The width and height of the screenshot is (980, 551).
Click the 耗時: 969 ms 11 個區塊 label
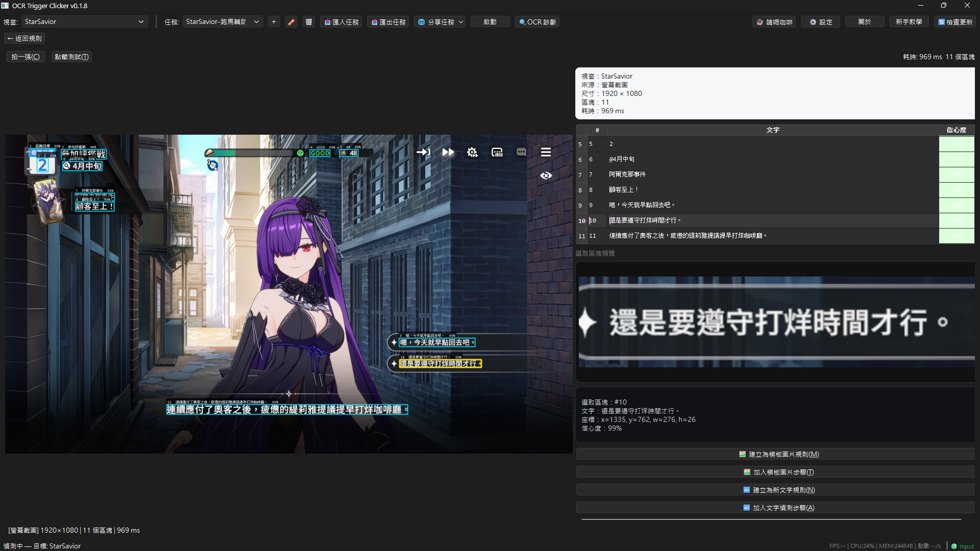[x=939, y=57]
